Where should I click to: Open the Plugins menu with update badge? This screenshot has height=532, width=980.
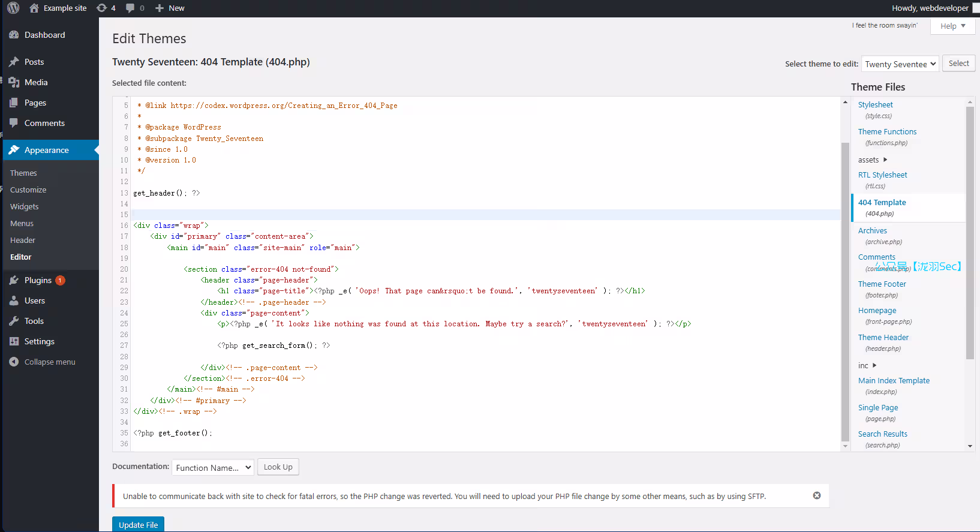(38, 280)
